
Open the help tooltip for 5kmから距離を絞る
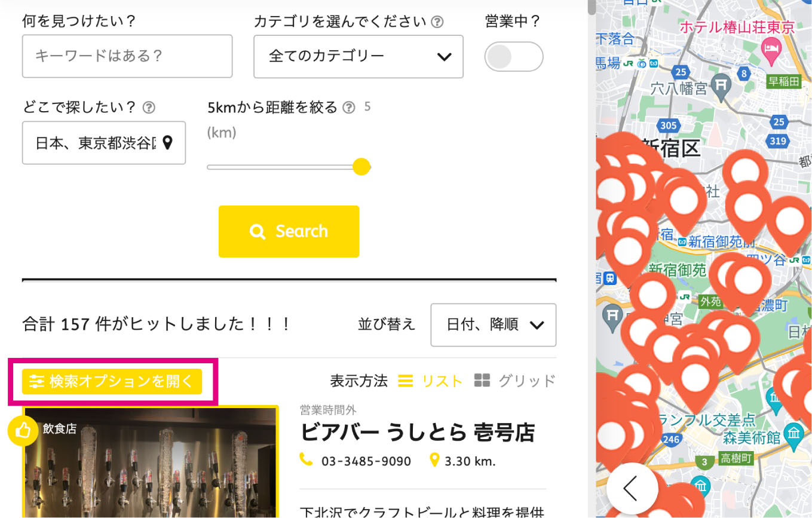click(348, 108)
